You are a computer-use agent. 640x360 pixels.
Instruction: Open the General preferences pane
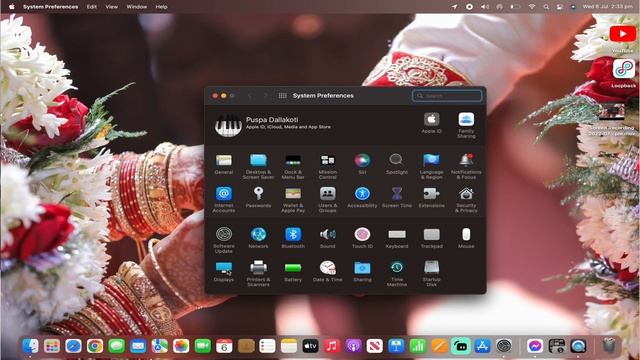click(224, 164)
